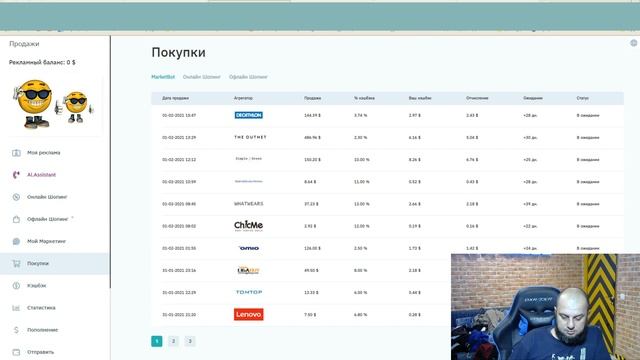Click the Продажи column header
640x360 pixels.
pyautogui.click(x=313, y=98)
